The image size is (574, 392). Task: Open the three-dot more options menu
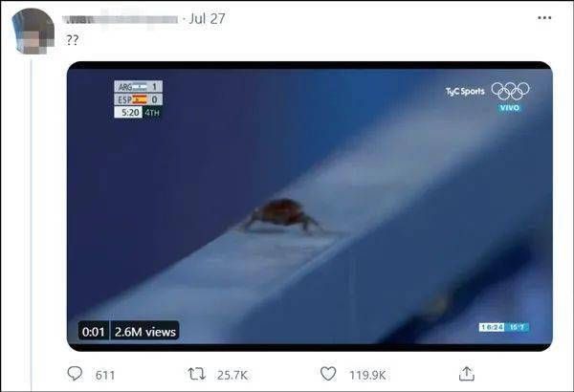point(544,17)
